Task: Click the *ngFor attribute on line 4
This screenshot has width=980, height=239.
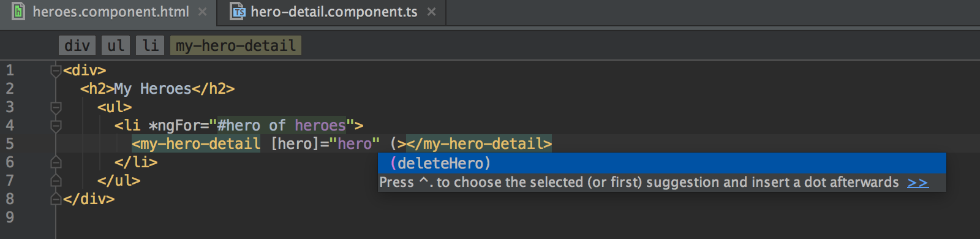Action: (x=174, y=126)
